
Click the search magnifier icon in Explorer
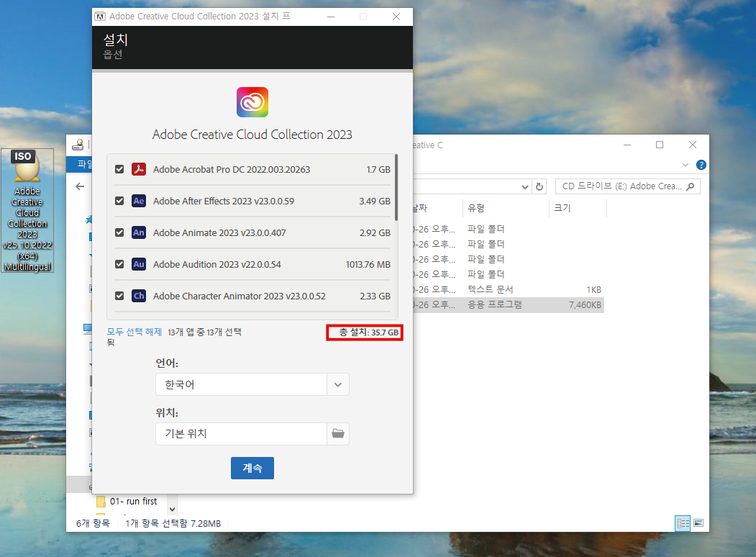pos(690,186)
